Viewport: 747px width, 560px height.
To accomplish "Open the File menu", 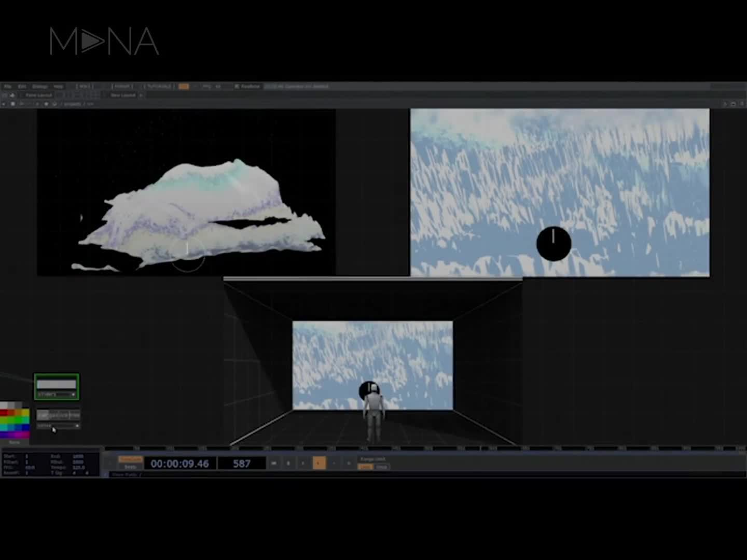I will (x=8, y=86).
